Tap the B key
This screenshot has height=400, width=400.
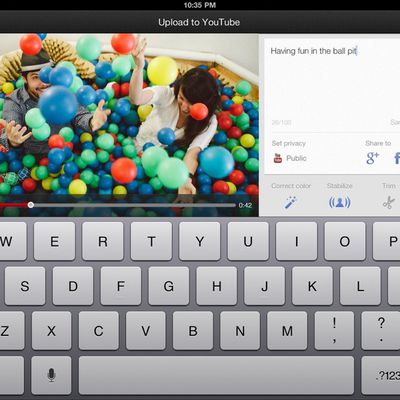193,331
